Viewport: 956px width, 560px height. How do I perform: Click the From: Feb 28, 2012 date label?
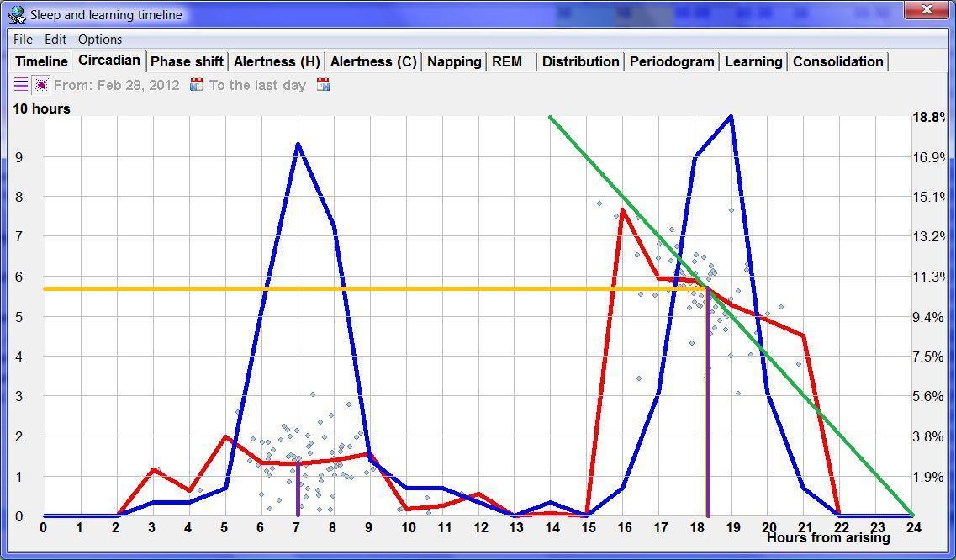[x=117, y=86]
